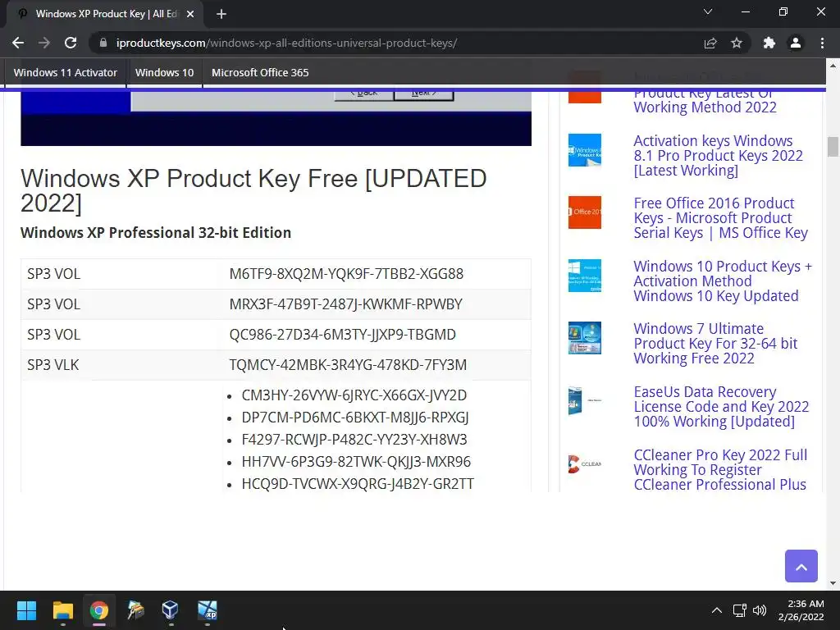Click the scroll-to-top arrow button
Screen dimensions: 840x630
[x=801, y=566]
